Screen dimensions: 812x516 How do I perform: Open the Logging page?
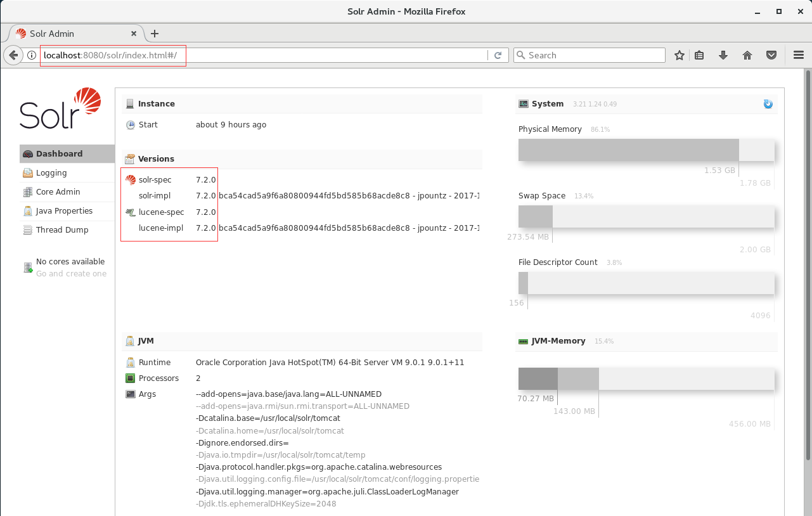[x=51, y=173]
